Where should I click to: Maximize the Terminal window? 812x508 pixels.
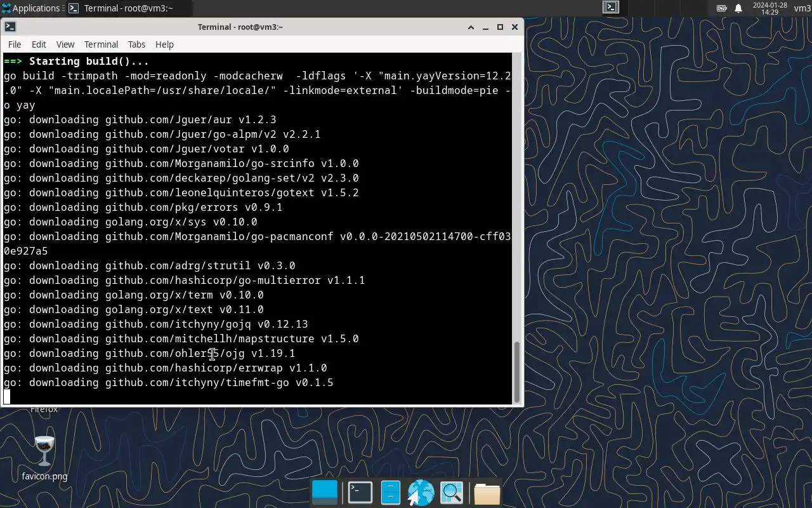coord(500,27)
